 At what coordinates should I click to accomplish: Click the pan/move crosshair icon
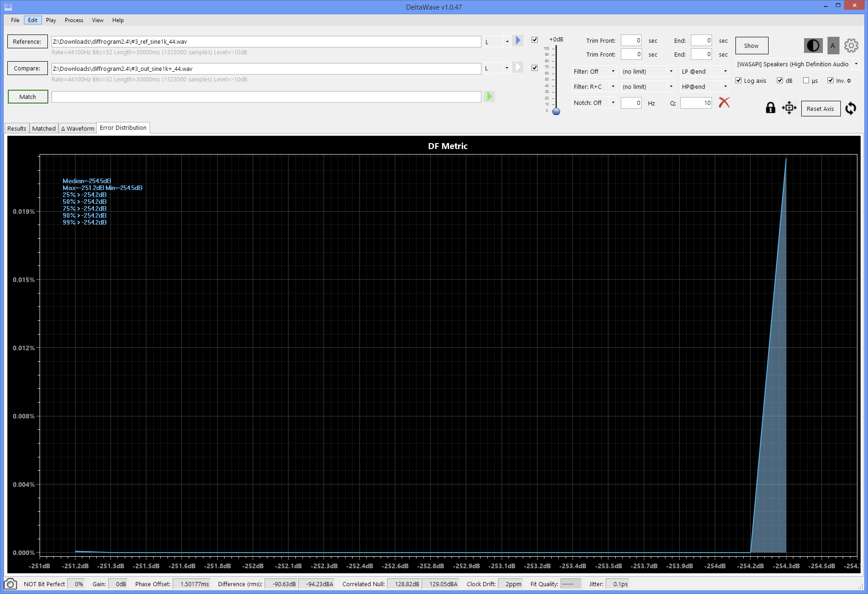point(789,108)
